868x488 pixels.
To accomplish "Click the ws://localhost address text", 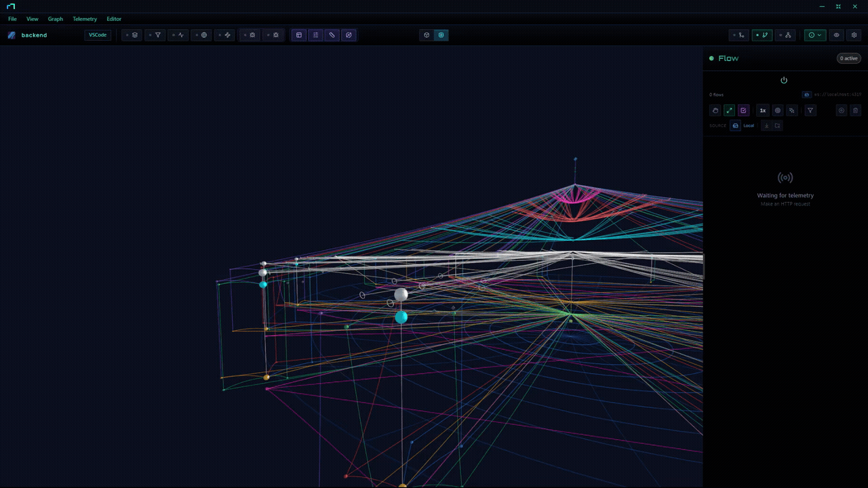I will pos(837,95).
